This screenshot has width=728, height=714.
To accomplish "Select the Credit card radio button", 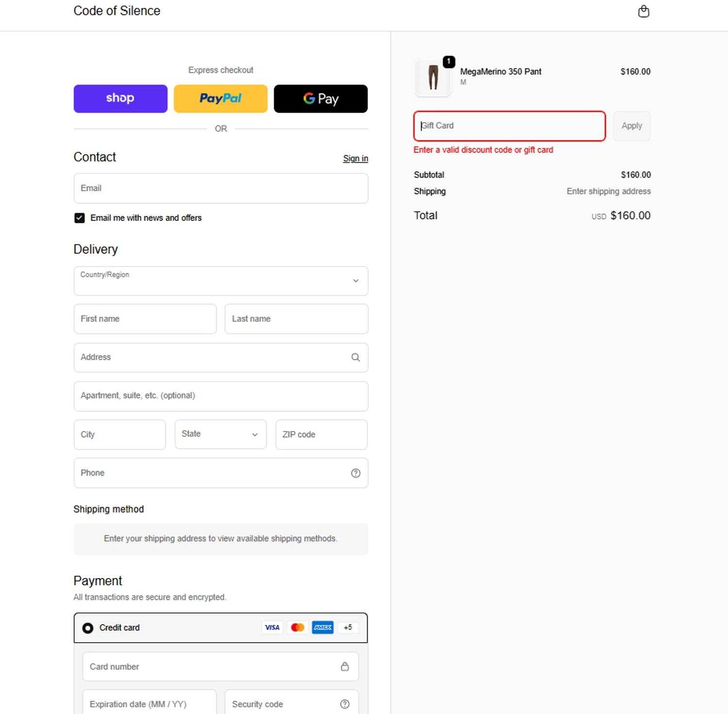I will 88,628.
